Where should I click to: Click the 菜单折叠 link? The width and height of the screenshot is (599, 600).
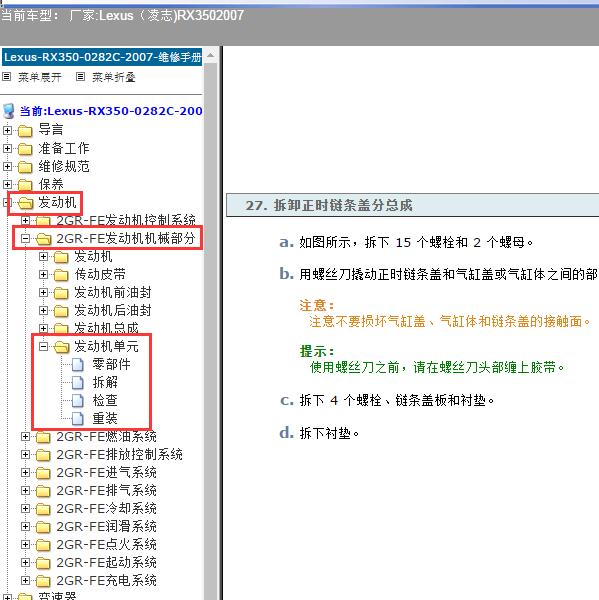coord(114,77)
